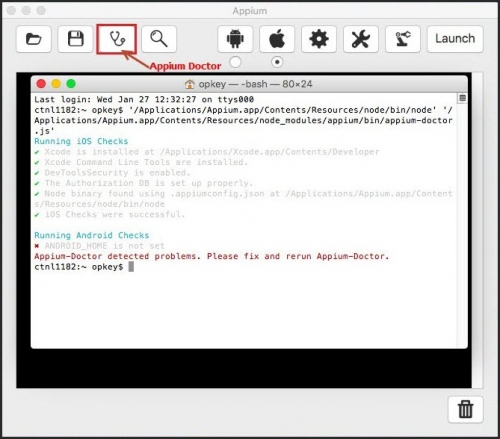Run Appium Doctor via stethoscope icon
Image resolution: width=500 pixels, height=439 pixels.
[117, 39]
